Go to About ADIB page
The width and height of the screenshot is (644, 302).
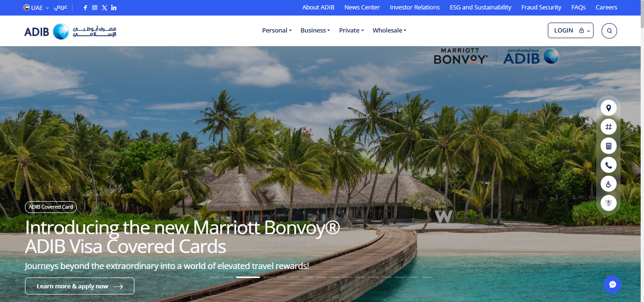pos(318,8)
